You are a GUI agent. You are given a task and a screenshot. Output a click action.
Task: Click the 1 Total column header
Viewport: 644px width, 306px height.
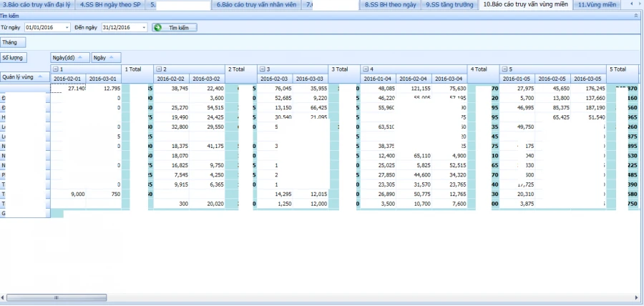point(137,74)
